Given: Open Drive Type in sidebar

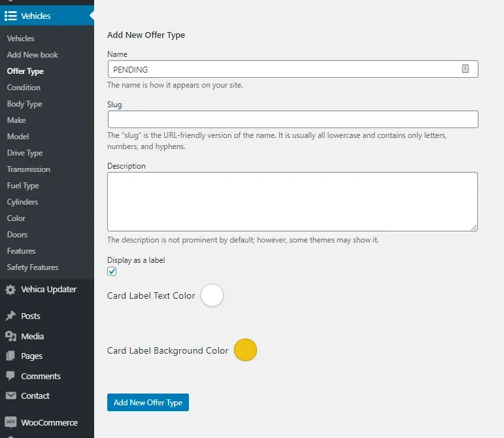Looking at the screenshot, I should (25, 153).
